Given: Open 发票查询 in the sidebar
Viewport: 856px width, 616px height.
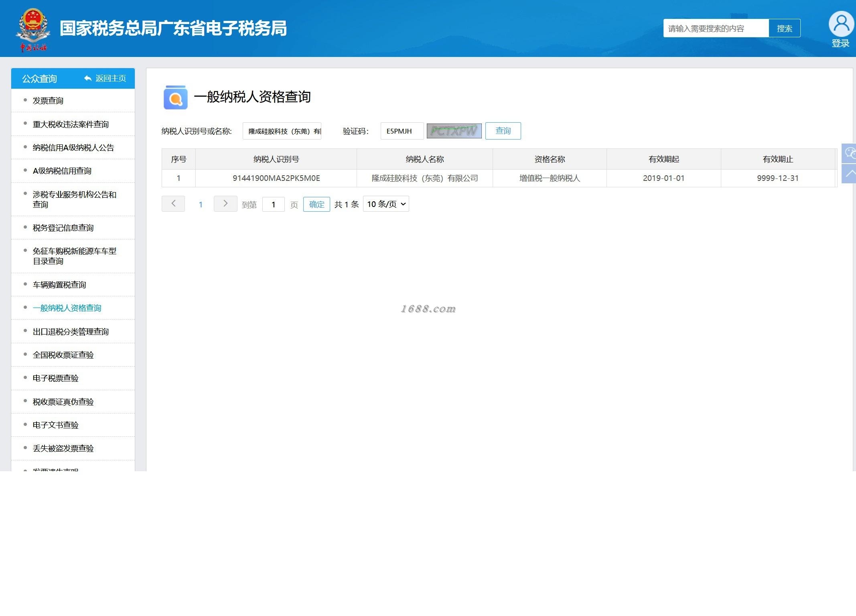Looking at the screenshot, I should pos(48,101).
